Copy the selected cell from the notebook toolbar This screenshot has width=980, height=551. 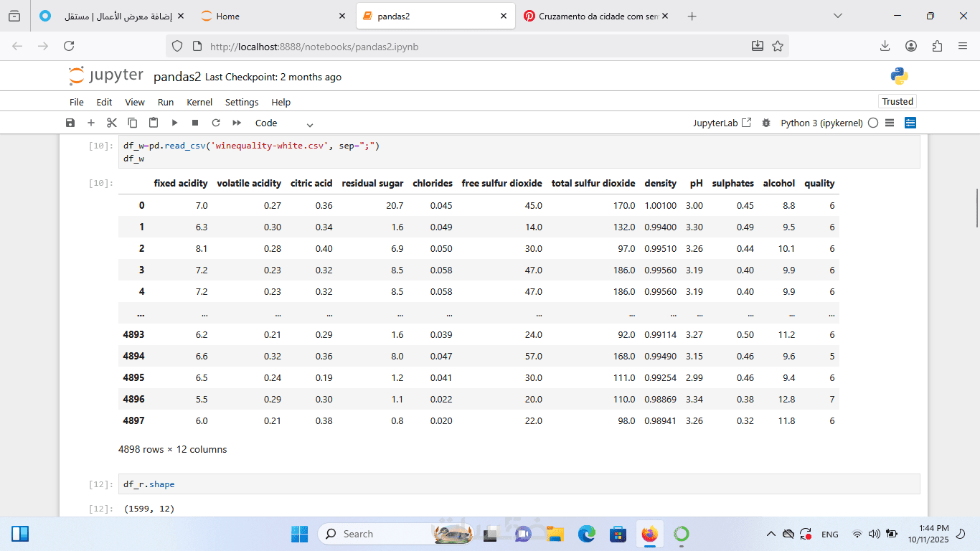point(133,123)
